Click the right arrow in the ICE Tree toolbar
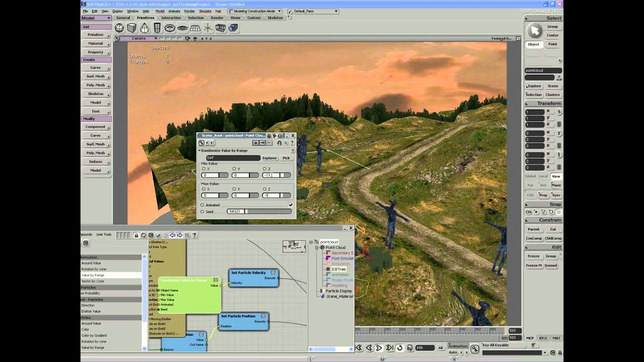Screen dimensions: 644x362 180,235
